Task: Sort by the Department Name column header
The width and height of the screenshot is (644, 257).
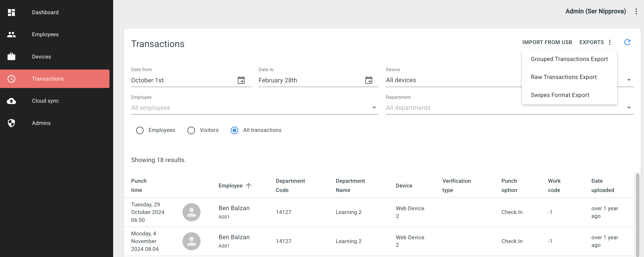Action: pyautogui.click(x=350, y=186)
